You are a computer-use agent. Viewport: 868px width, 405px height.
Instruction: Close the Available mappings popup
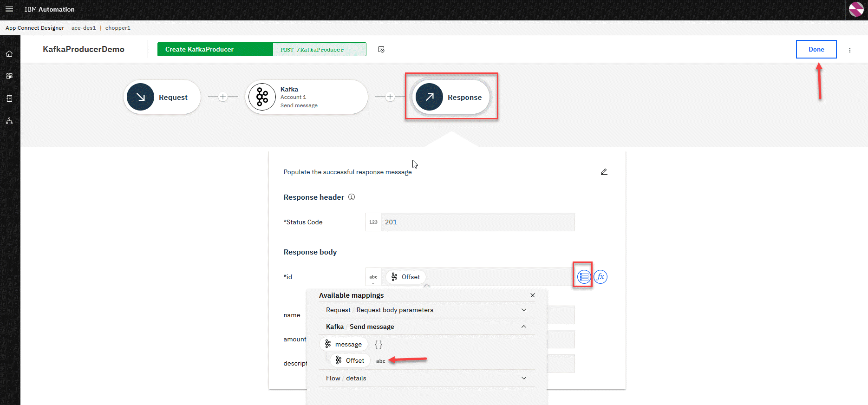(533, 295)
